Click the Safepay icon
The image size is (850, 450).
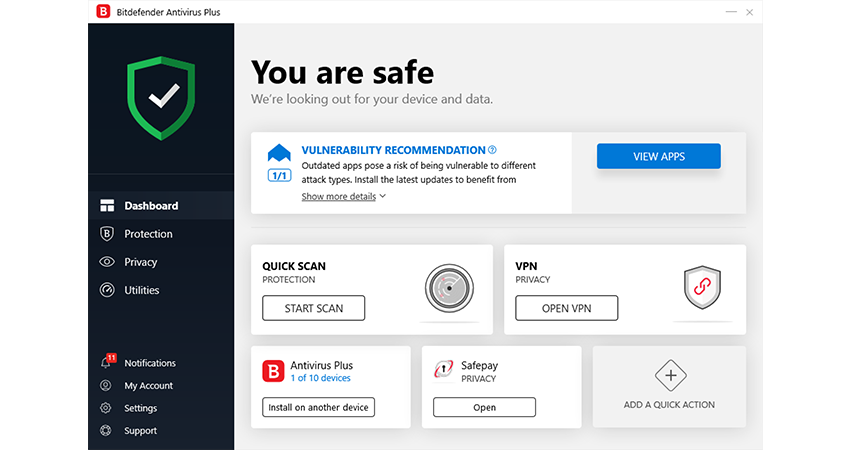(x=444, y=370)
